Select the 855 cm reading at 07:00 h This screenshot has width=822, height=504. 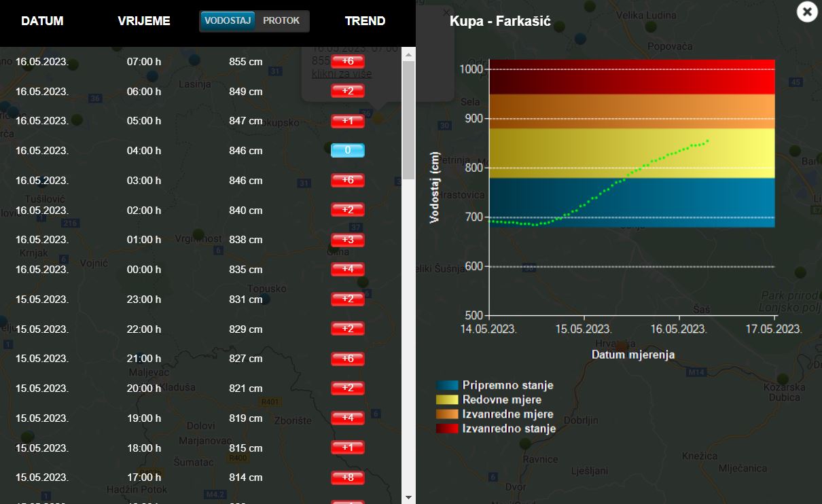click(x=246, y=62)
